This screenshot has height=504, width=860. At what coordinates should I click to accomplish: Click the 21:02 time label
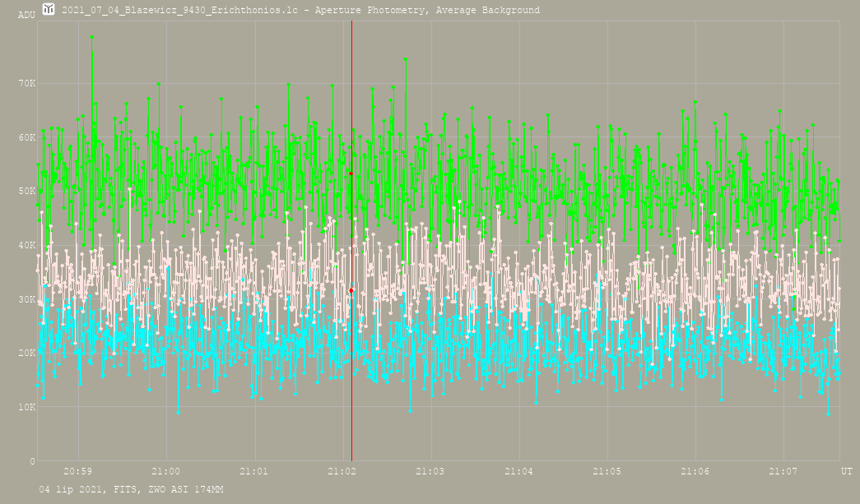click(x=342, y=471)
